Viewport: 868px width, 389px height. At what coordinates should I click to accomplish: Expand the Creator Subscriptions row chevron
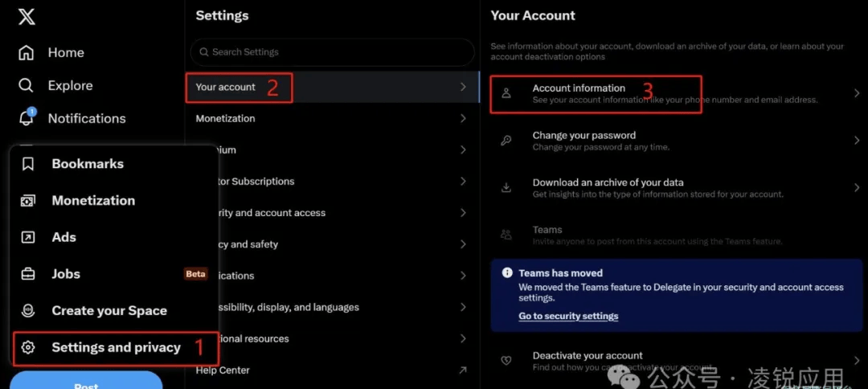[463, 181]
